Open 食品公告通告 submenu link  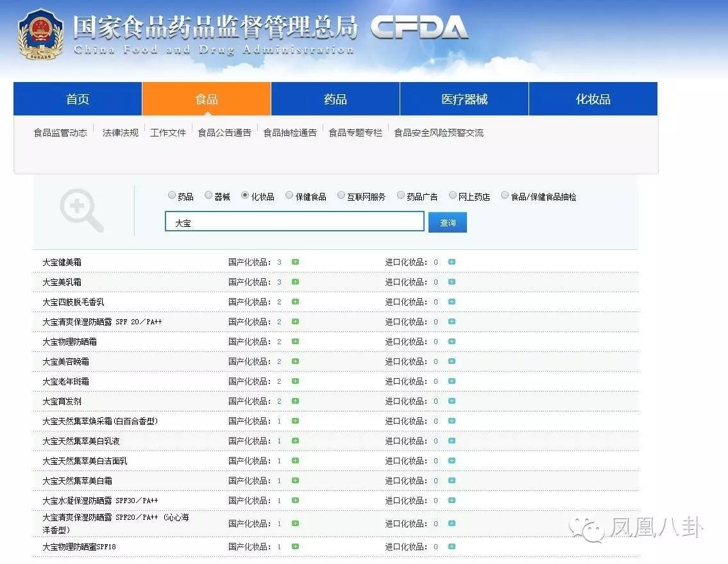pos(224,133)
